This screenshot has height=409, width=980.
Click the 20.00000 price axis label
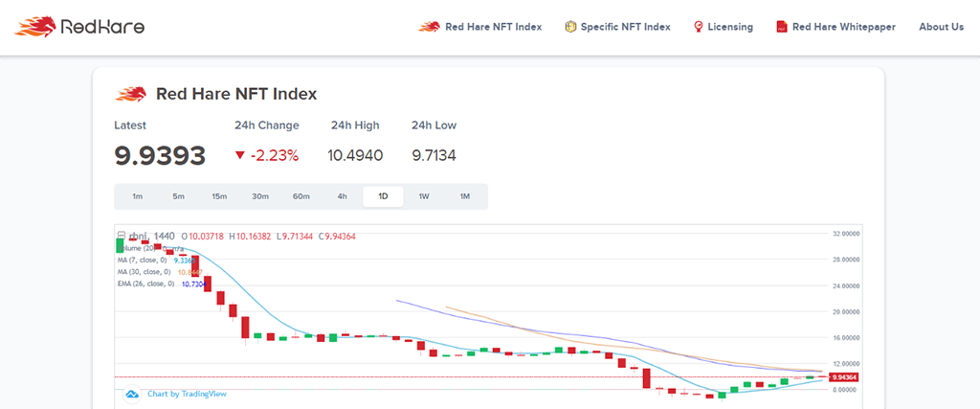846,311
